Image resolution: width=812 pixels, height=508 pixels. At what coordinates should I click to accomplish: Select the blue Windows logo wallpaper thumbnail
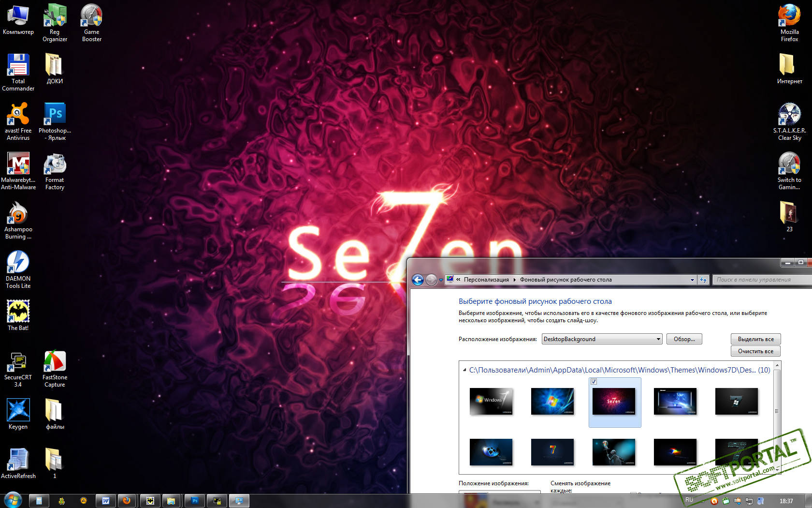click(x=552, y=401)
